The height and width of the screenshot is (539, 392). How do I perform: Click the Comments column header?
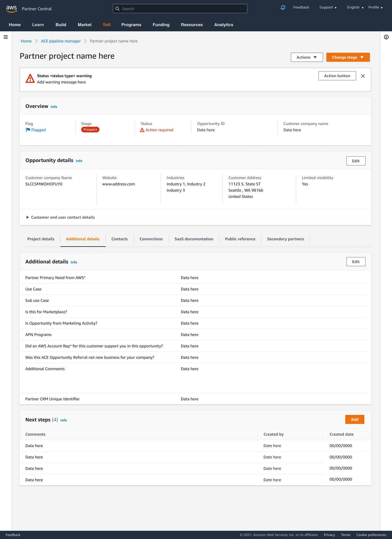click(35, 434)
